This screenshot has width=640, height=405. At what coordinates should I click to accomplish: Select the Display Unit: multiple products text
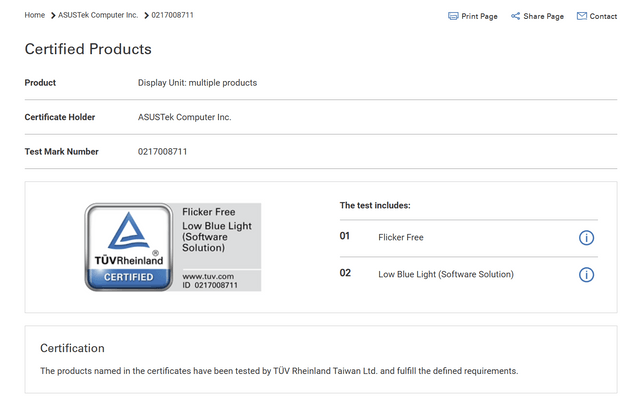pyautogui.click(x=198, y=83)
